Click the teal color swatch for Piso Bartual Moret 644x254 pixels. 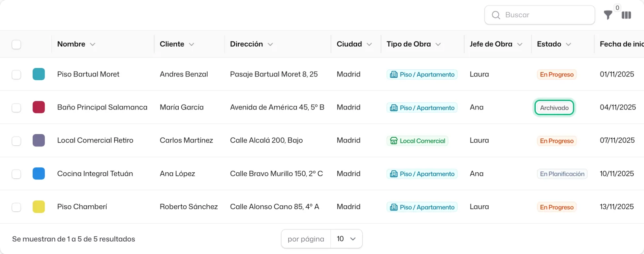(39, 74)
